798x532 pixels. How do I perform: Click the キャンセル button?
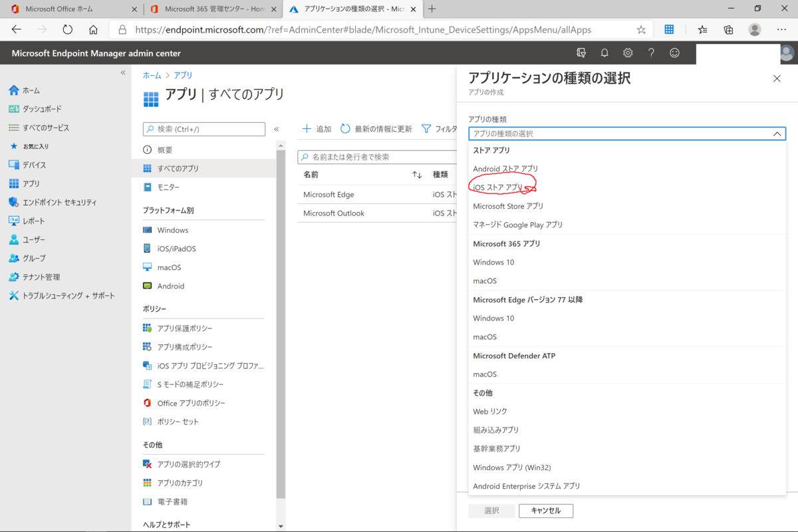click(545, 511)
